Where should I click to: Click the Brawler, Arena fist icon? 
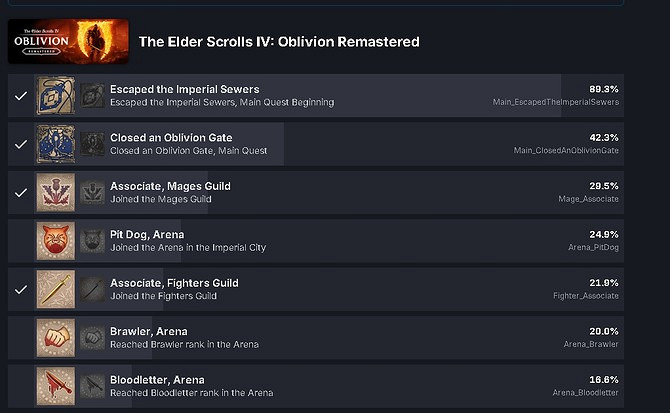click(x=56, y=337)
